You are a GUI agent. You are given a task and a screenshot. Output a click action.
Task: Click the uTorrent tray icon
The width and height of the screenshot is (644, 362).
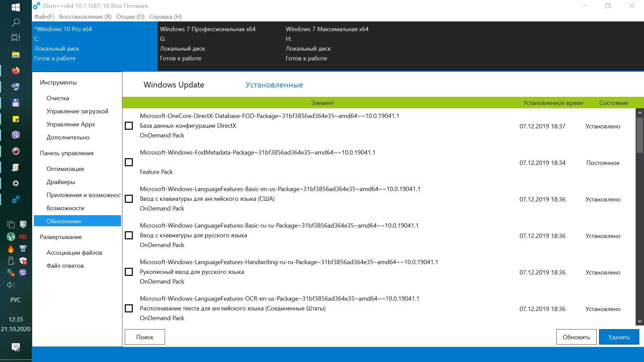(11, 237)
